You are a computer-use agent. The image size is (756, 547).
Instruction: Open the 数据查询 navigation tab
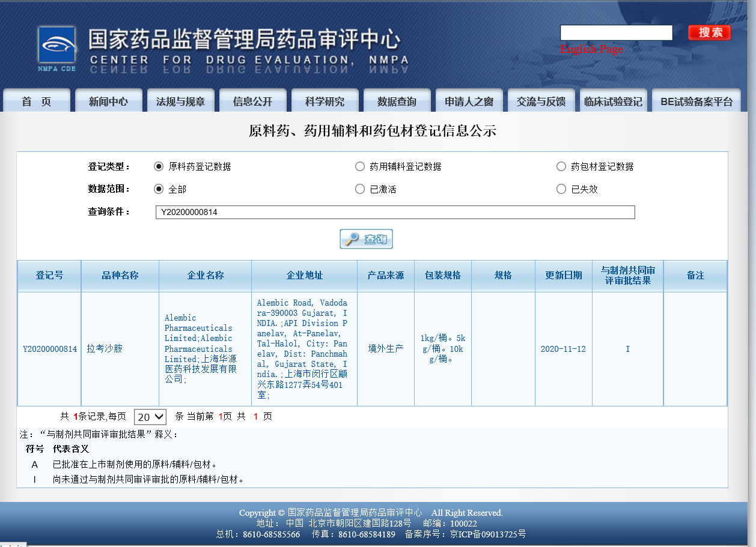pyautogui.click(x=397, y=100)
